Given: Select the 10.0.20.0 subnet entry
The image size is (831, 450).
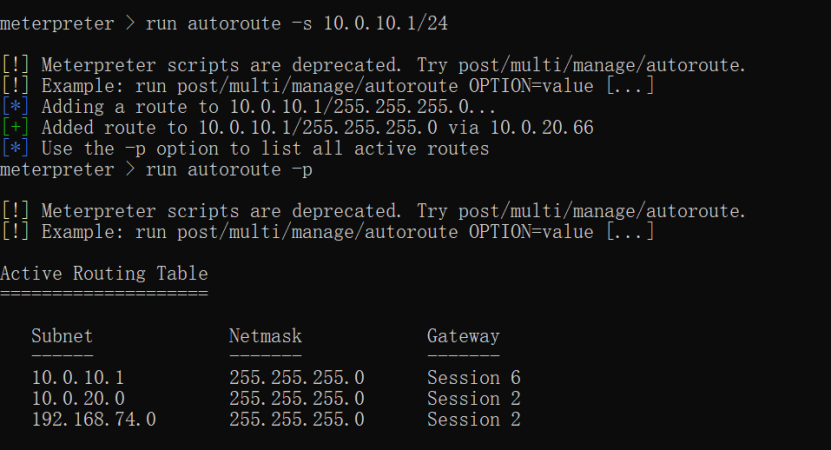Looking at the screenshot, I should point(78,399).
